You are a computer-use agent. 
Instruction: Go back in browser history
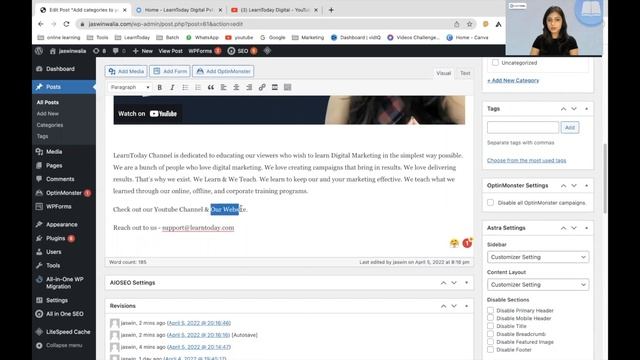(x=40, y=24)
